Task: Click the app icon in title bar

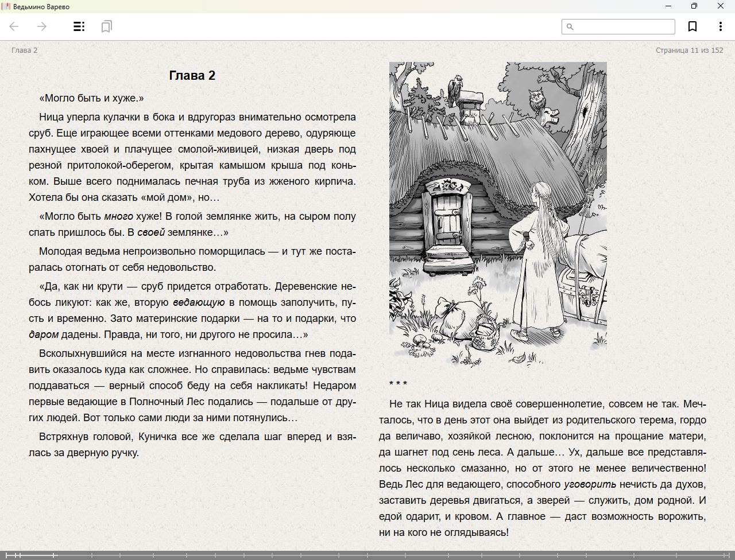Action: click(6, 6)
